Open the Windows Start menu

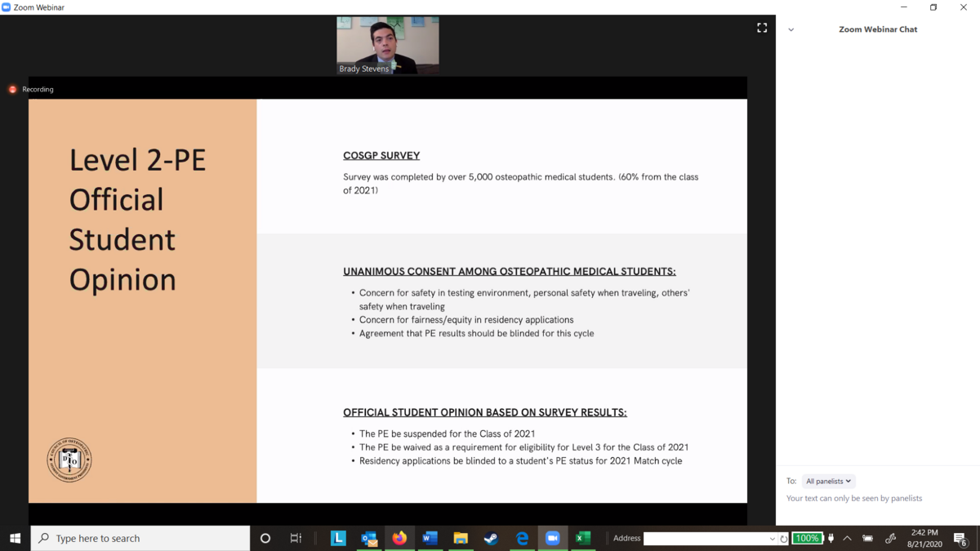15,538
